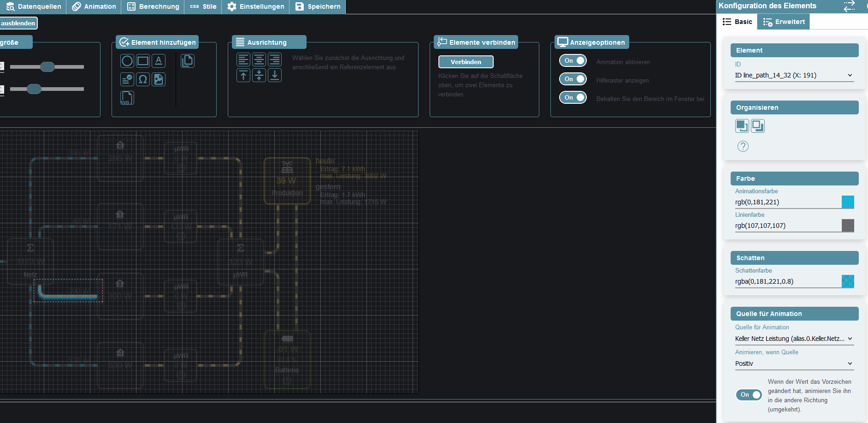Open the Datenquellen menu
Screen dimensions: 868x423
click(x=33, y=6)
